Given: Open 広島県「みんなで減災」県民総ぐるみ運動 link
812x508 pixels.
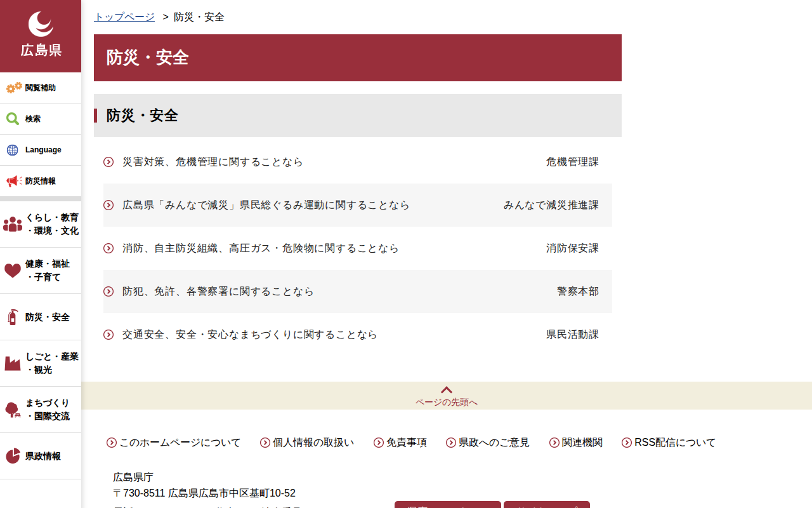Looking at the screenshot, I should (x=266, y=205).
